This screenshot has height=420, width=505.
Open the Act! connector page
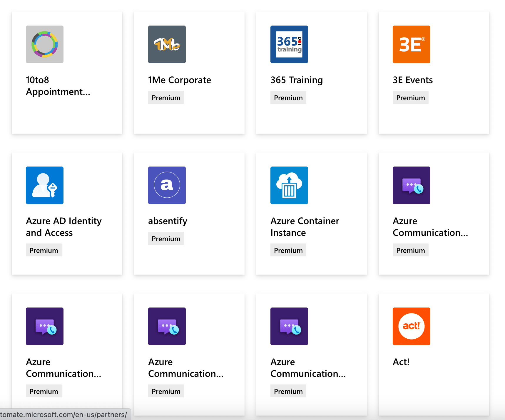[x=401, y=362]
